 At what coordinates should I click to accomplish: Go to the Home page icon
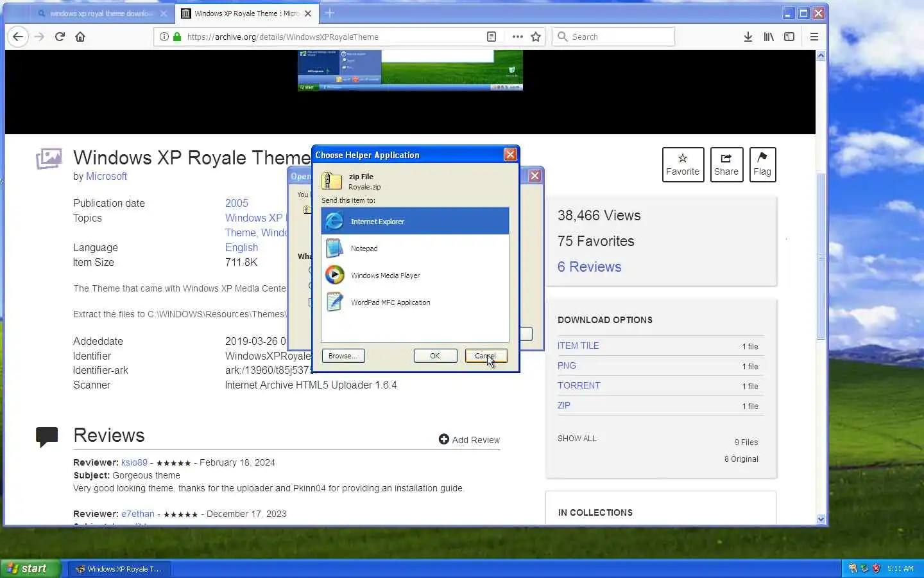(80, 37)
